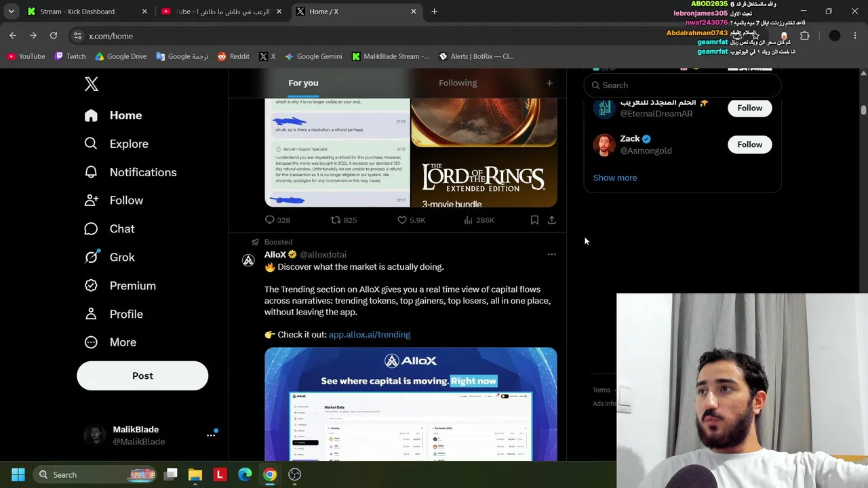The image size is (868, 488).
Task: Open Explore from the sidebar
Action: coord(116,144)
